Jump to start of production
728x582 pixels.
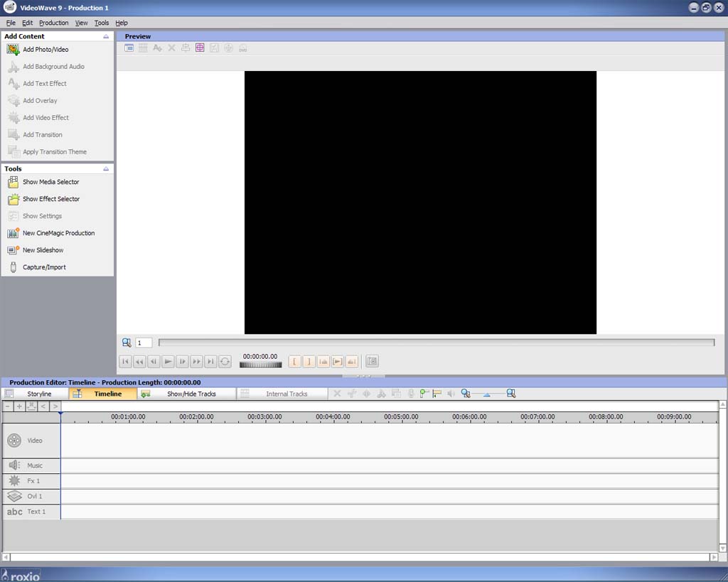click(125, 361)
